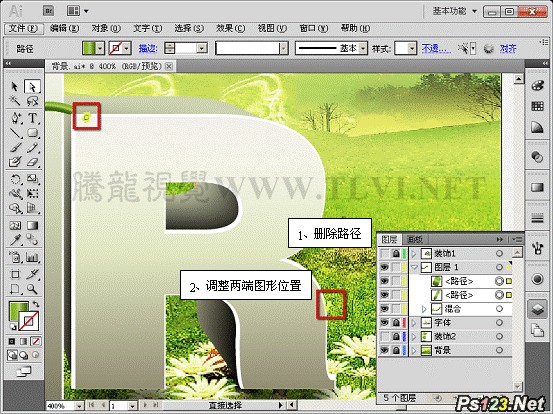Select the Gradient tool
553x414 pixels.
coord(32,225)
